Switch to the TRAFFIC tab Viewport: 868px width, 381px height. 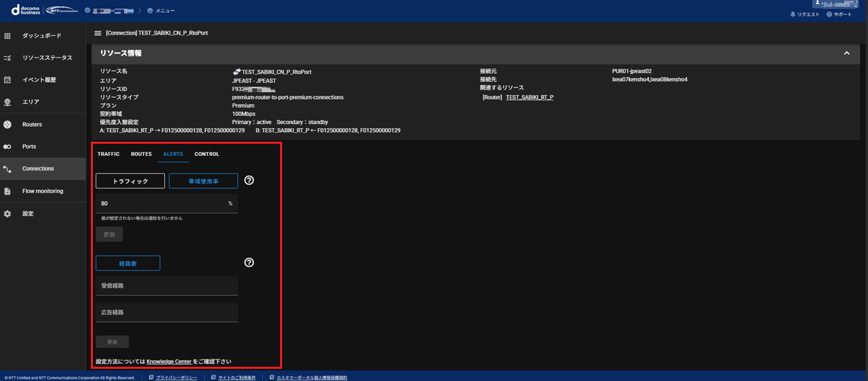point(108,154)
